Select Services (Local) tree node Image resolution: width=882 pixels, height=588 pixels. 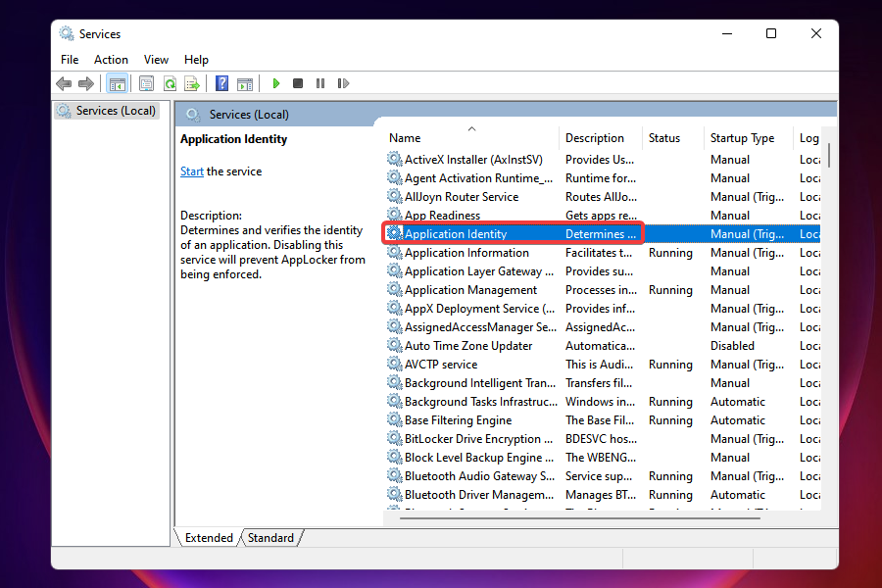(108, 111)
